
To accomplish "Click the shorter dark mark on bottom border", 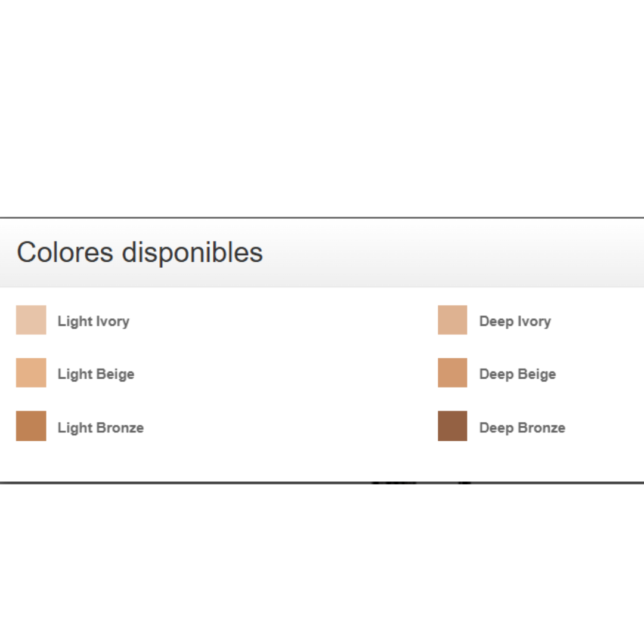I will point(464,483).
